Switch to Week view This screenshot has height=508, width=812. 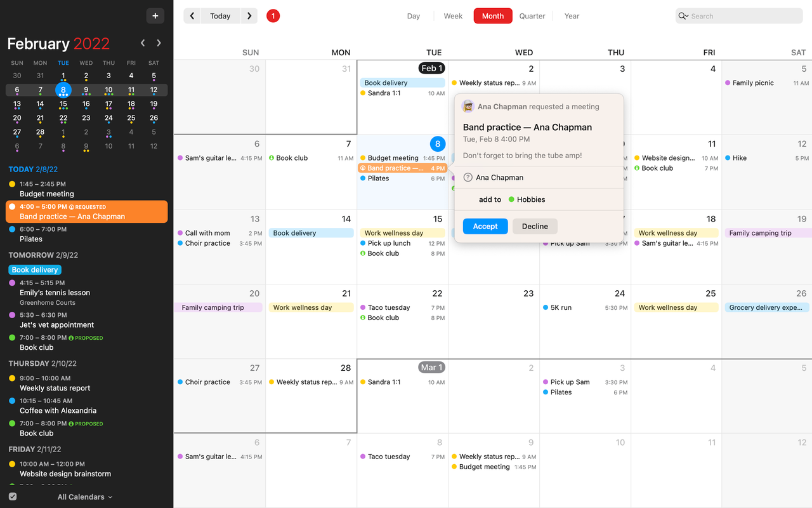tap(453, 16)
